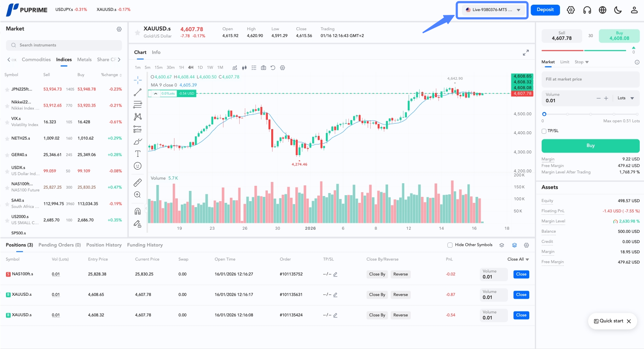Click the blue Deposit button
Viewport: 644px width, 349px height.
[545, 10]
